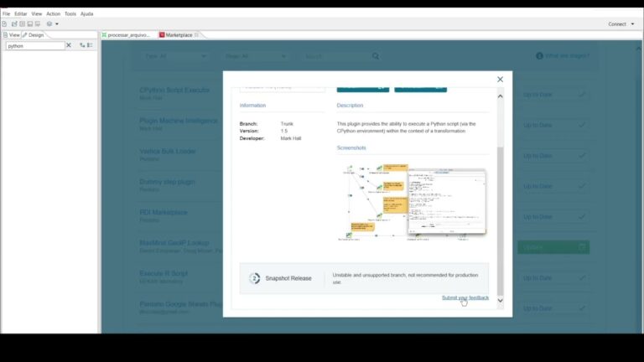Click Up to Date status for Execute R Script
Viewport: 644px width, 362px height.
click(553, 278)
